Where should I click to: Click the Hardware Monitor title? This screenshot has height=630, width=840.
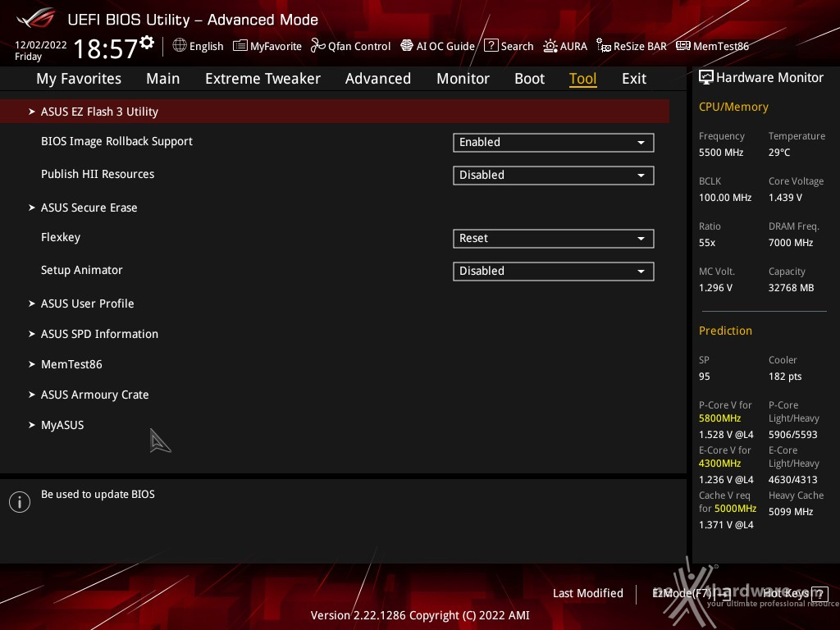769,78
